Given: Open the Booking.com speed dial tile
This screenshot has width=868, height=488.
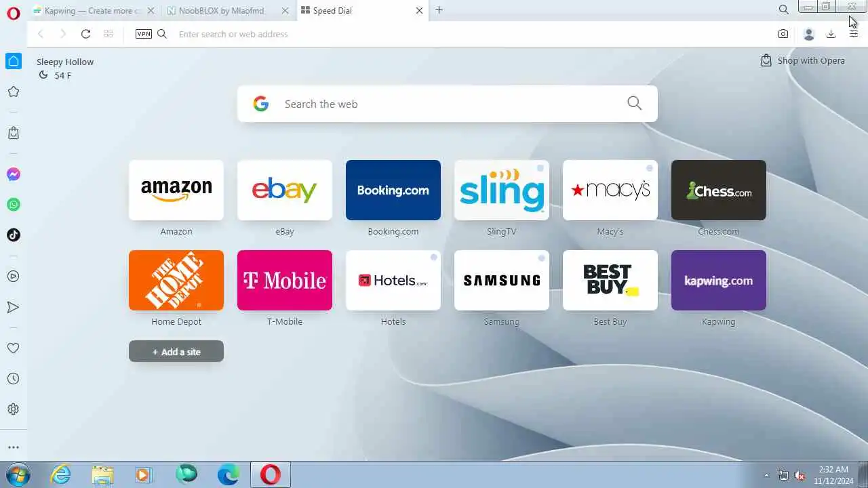Looking at the screenshot, I should (393, 190).
